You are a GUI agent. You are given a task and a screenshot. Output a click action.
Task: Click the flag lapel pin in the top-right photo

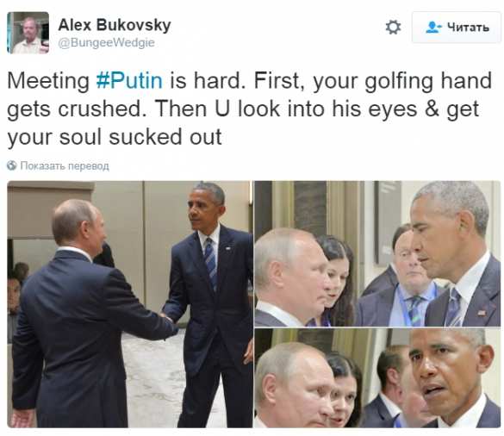coord(482,313)
